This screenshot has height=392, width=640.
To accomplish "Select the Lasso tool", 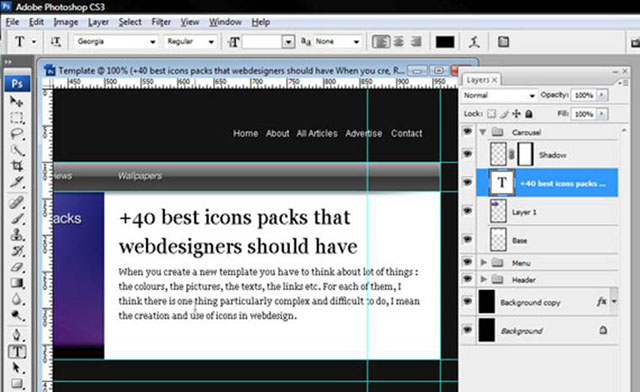I will click(x=16, y=134).
